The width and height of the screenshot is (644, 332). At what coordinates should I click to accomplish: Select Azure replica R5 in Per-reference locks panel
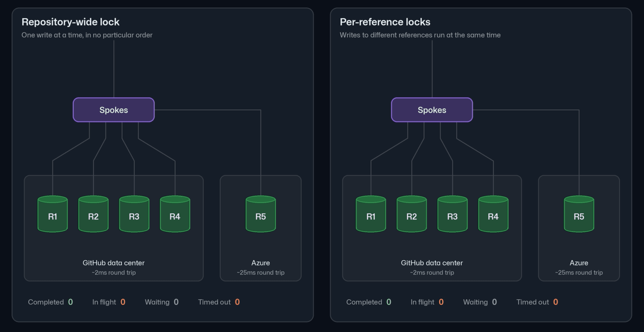coord(579,214)
